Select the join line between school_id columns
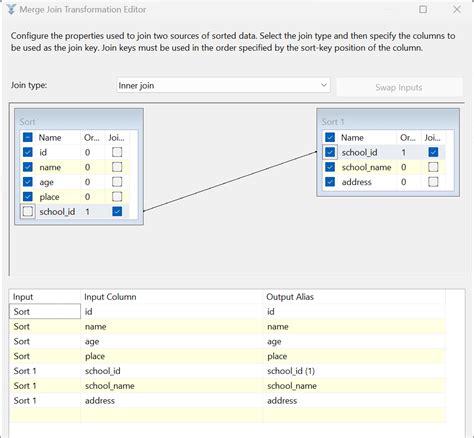Image resolution: width=474 pixels, height=438 pixels. pyautogui.click(x=230, y=182)
